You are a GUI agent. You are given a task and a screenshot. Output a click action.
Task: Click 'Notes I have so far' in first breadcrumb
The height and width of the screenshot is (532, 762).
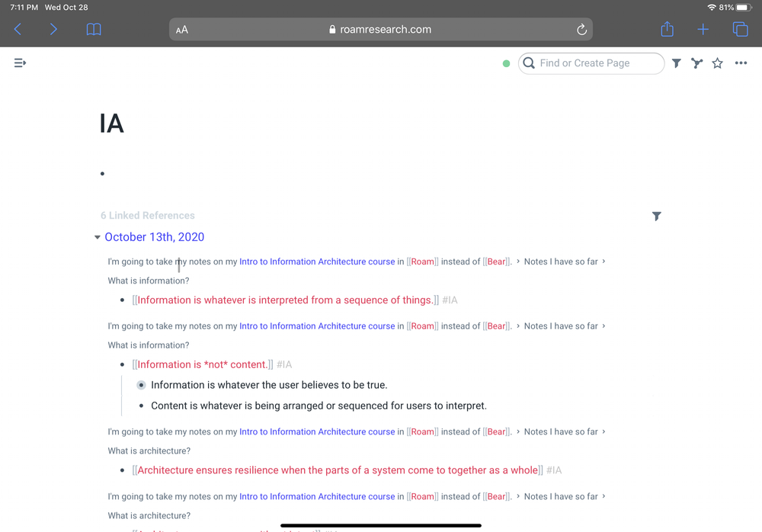pos(561,261)
